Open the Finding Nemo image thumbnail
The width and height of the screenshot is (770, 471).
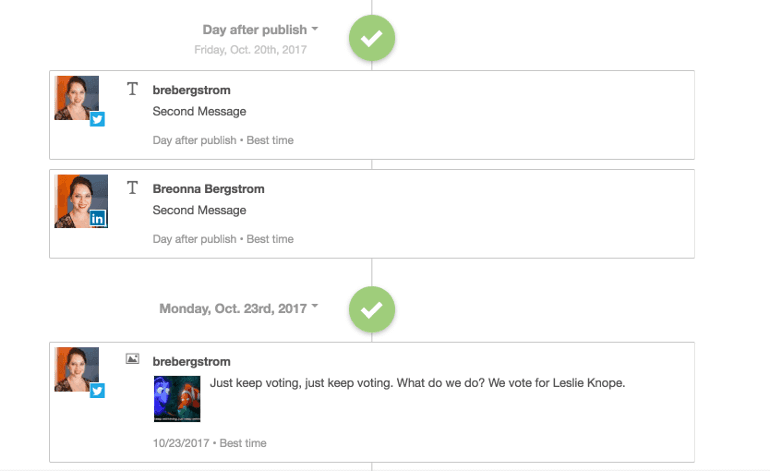click(178, 398)
